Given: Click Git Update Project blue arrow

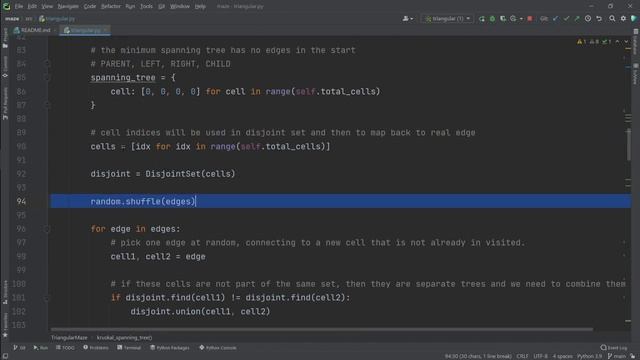Looking at the screenshot, I should point(556,19).
